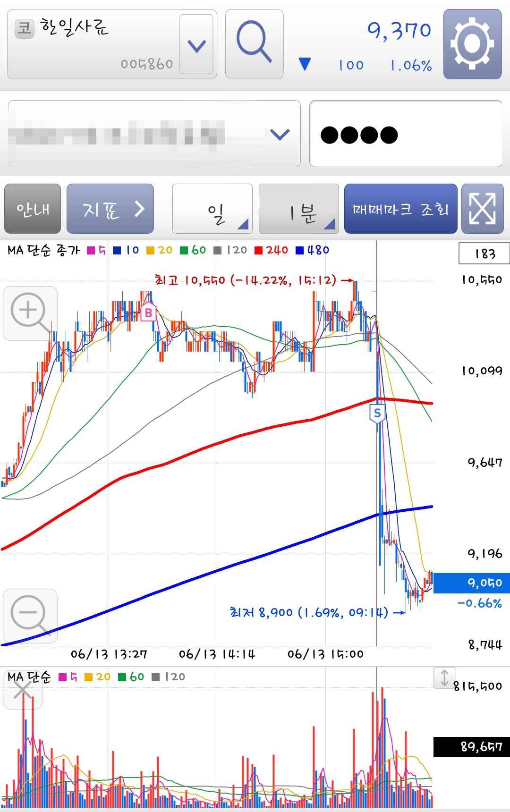Click the 06/13 13:27 time axis label

pyautogui.click(x=109, y=654)
